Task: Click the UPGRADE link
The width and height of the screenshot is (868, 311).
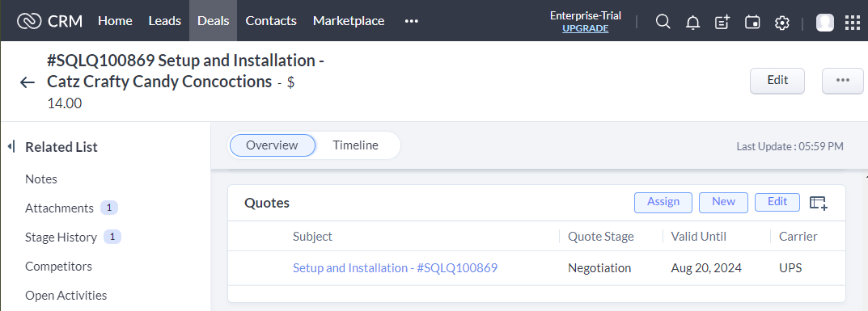Action: click(585, 28)
